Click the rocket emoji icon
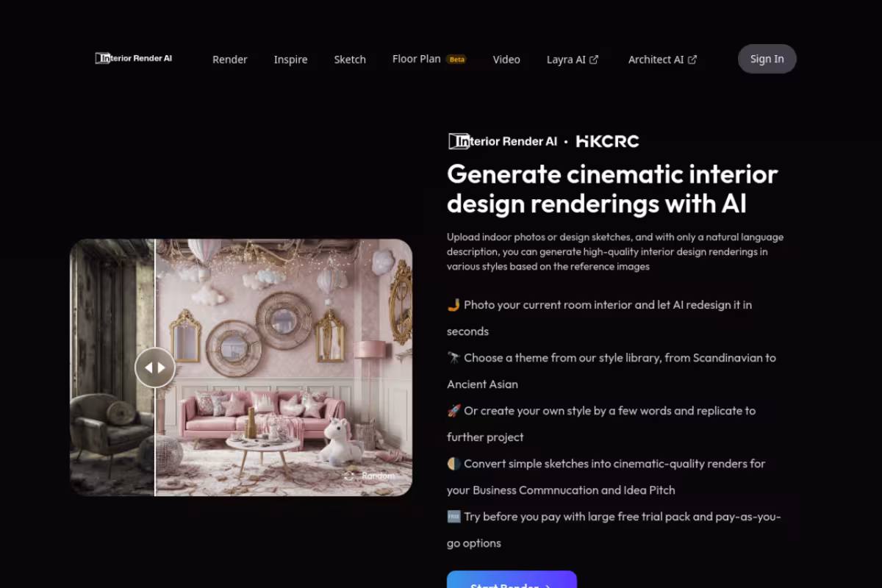882x588 pixels. point(453,411)
